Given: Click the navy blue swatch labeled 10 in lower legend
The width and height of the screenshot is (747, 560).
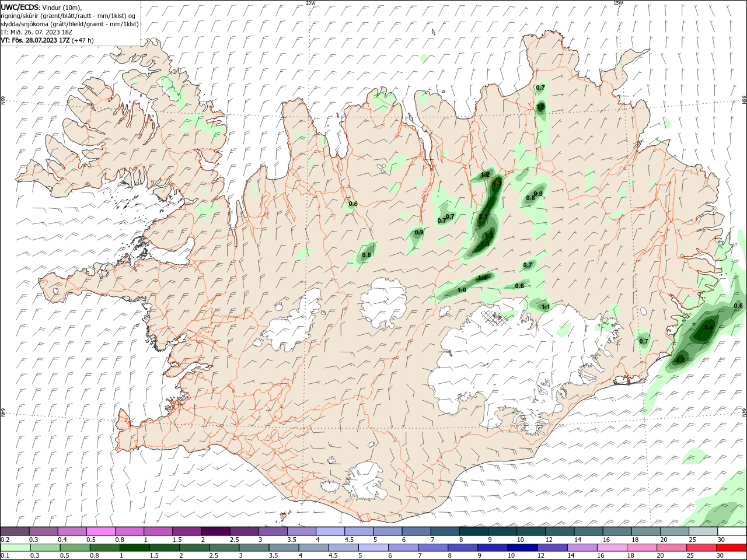Looking at the screenshot, I should point(522,548).
